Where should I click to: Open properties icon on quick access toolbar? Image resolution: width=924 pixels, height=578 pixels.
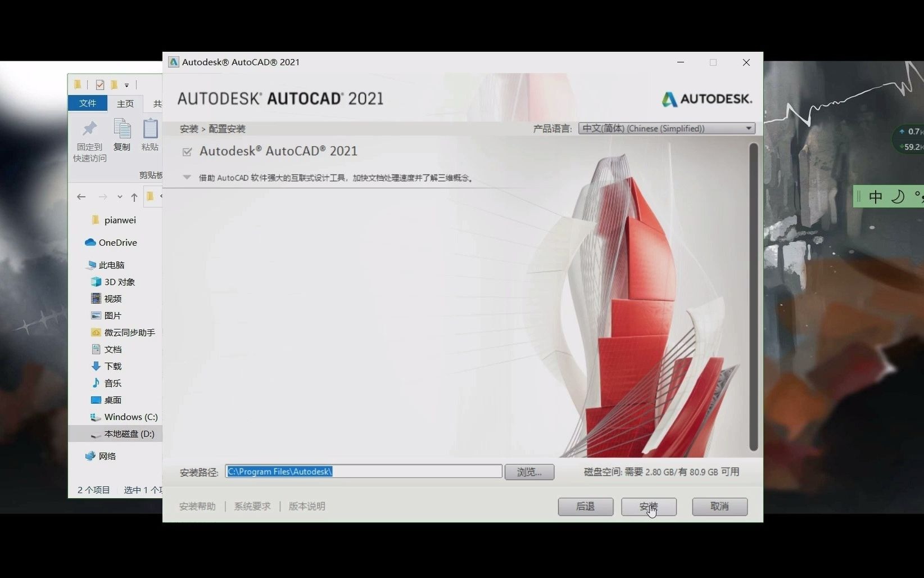100,84
